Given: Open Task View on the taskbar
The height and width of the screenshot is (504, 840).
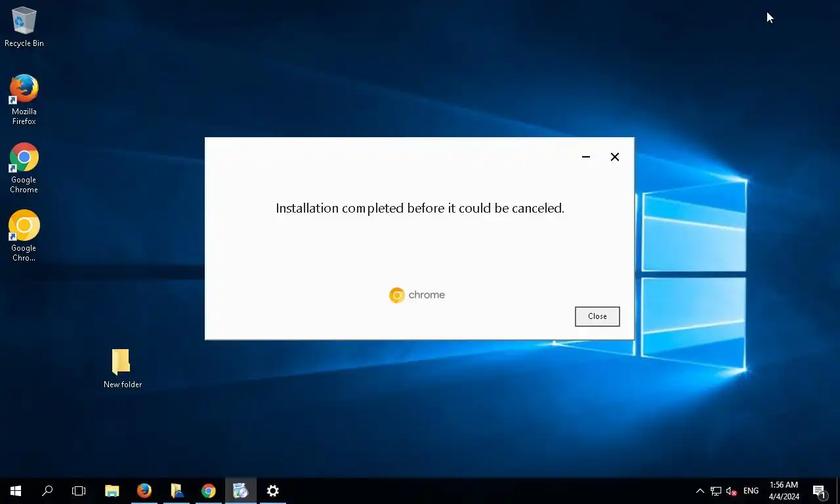Looking at the screenshot, I should pyautogui.click(x=79, y=491).
